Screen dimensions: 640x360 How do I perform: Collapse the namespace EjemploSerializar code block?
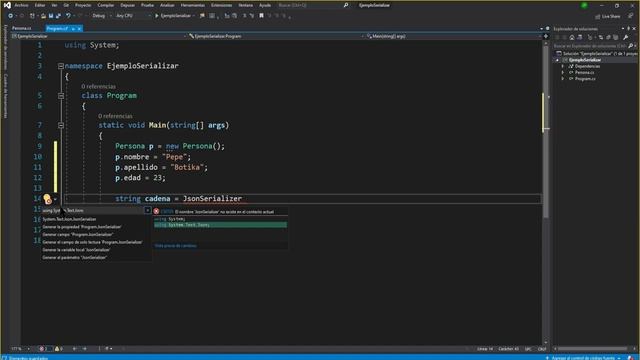61,66
